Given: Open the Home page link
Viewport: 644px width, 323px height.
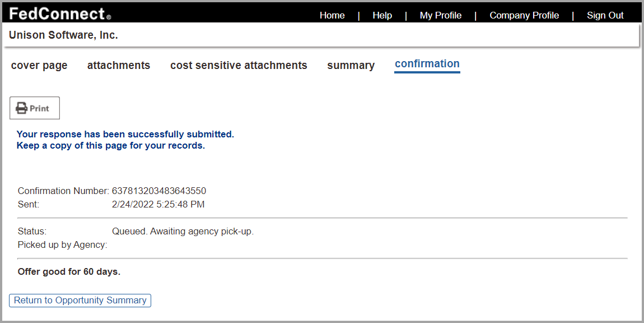Looking at the screenshot, I should click(x=332, y=16).
